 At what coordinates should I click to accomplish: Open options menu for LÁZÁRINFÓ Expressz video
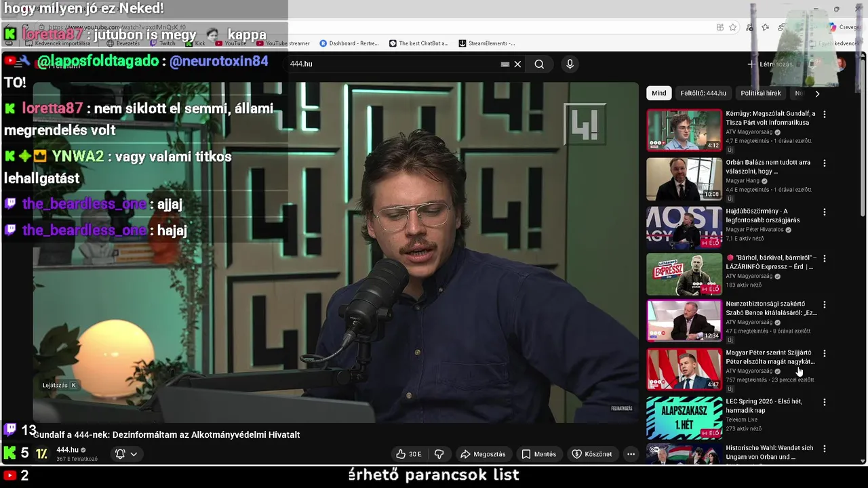click(825, 258)
